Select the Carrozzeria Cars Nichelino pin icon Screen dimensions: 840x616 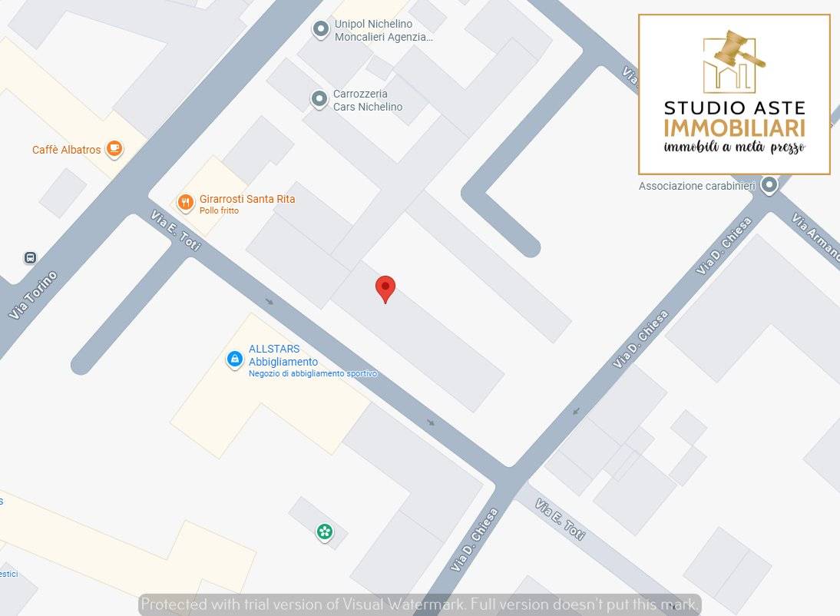(x=319, y=99)
